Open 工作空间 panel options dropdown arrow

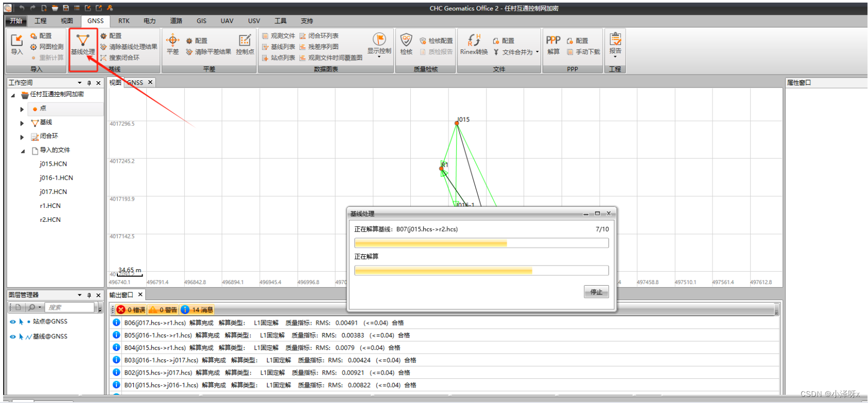[x=79, y=83]
